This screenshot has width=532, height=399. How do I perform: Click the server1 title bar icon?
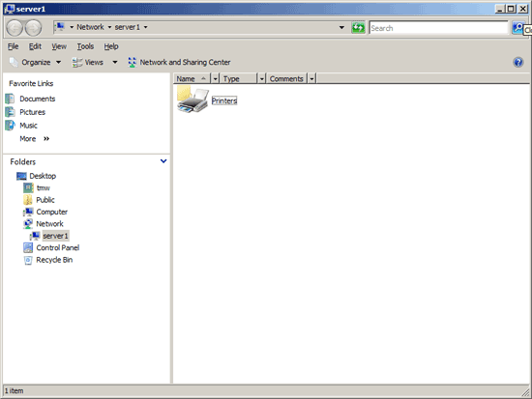9,9
